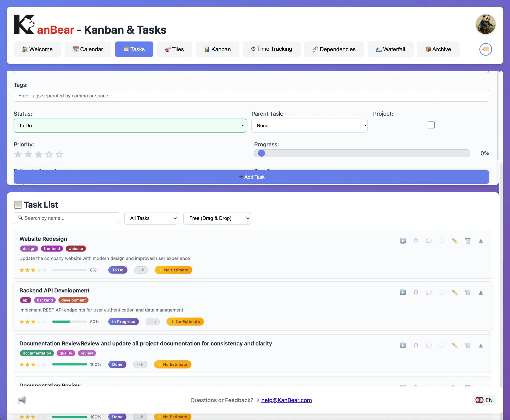Screen dimensions: 510x420
Task: Collapse the Documentation ReviewReview task card
Action: point(481,345)
